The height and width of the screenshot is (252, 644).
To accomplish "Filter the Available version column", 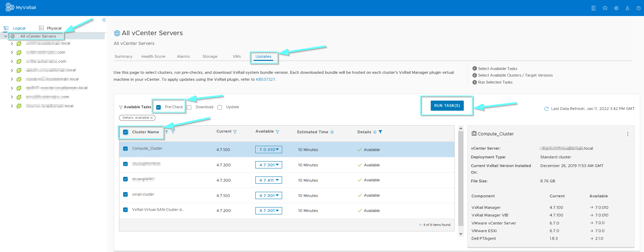I will click(277, 132).
